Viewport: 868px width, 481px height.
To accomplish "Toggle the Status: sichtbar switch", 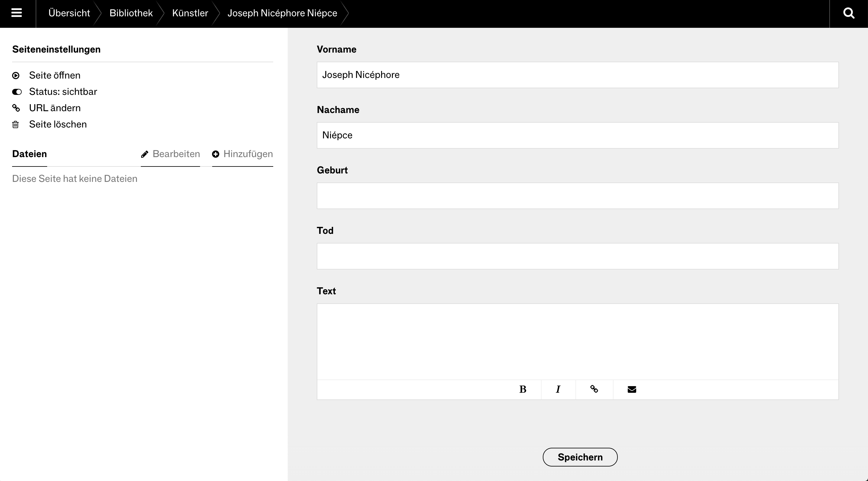I will pyautogui.click(x=17, y=92).
